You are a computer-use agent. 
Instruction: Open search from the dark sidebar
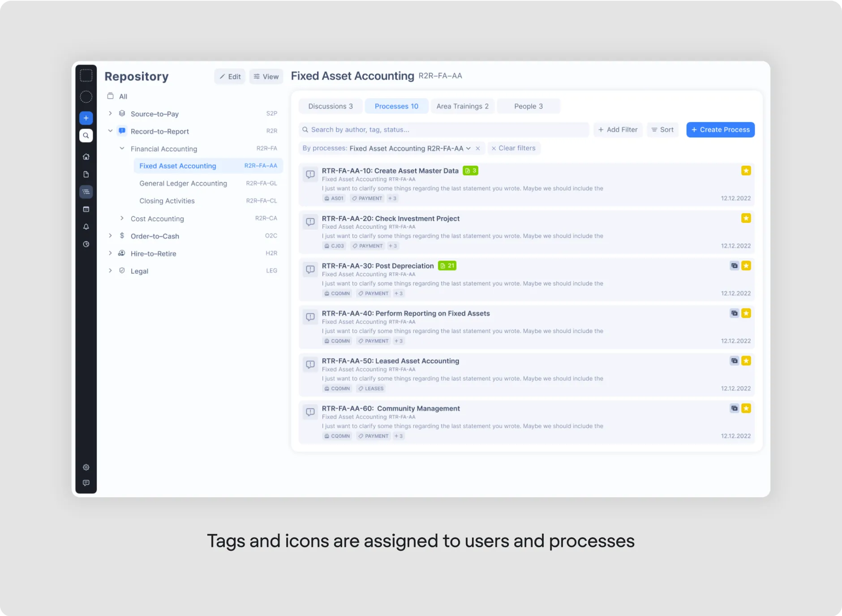(86, 135)
